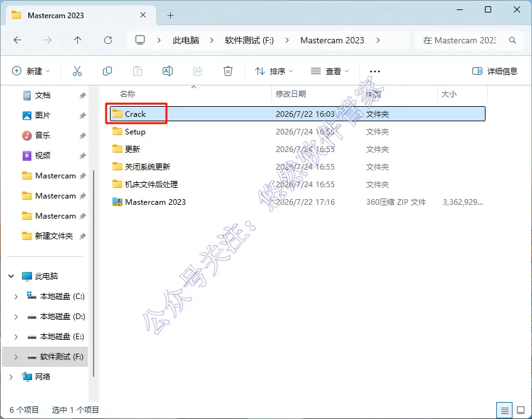Image resolution: width=532 pixels, height=419 pixels.
Task: Unpin 文档 via its pin icon
Action: 82,95
